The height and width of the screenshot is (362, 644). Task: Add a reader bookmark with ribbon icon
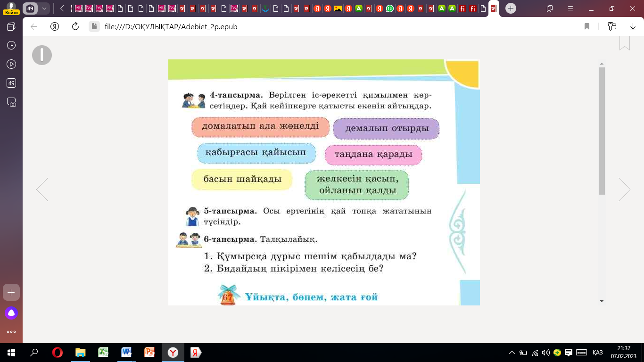click(x=625, y=42)
